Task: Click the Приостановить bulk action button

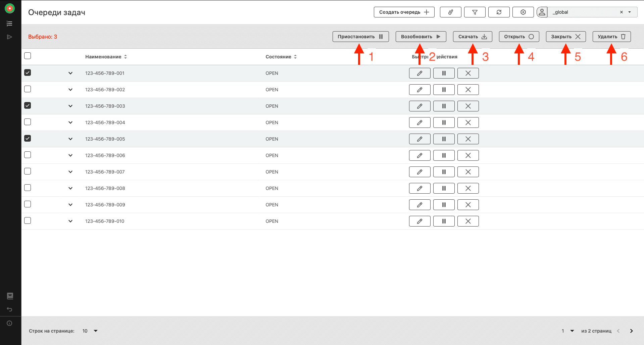Action: [x=360, y=37]
